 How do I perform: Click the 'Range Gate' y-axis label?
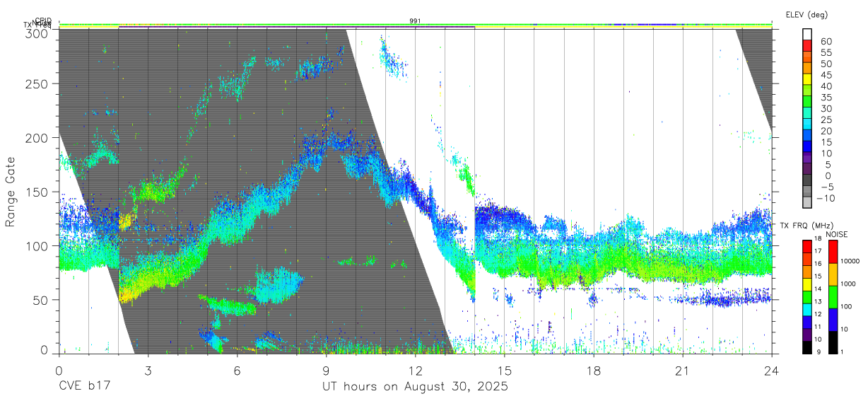[11, 192]
